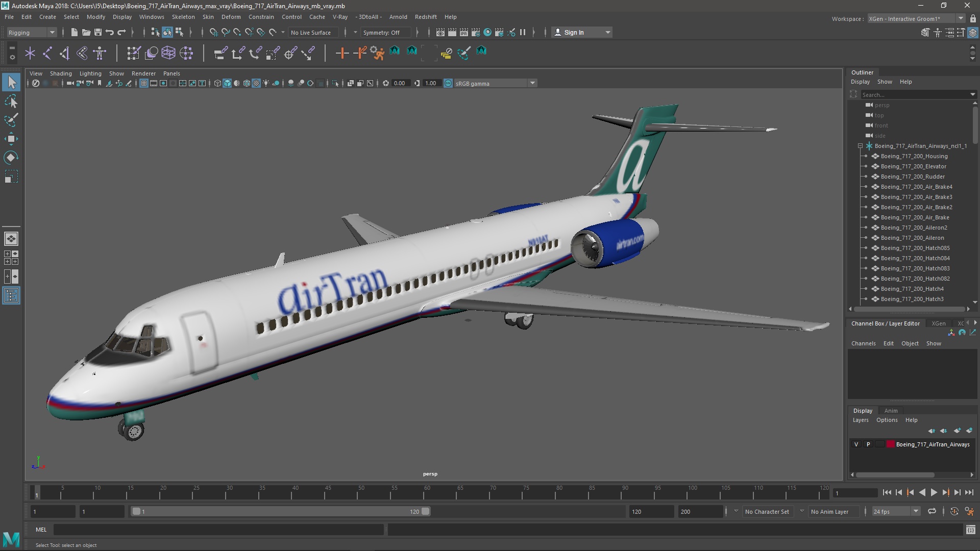Click timeline at frame 60

(x=427, y=493)
